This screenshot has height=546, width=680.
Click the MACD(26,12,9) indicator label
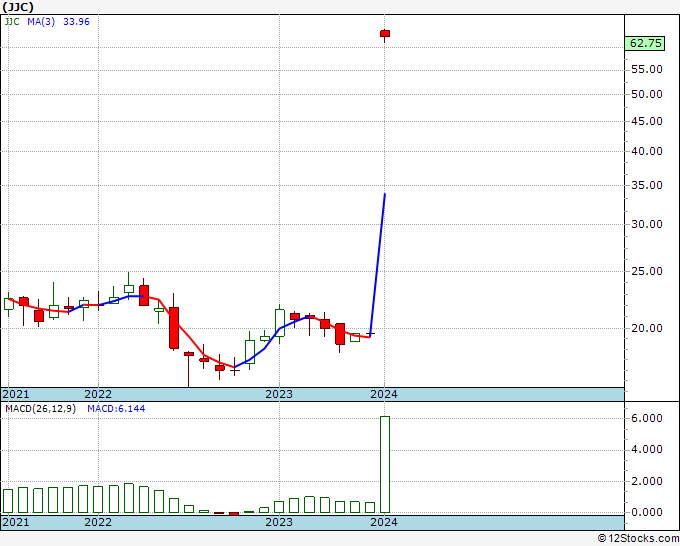[40, 409]
